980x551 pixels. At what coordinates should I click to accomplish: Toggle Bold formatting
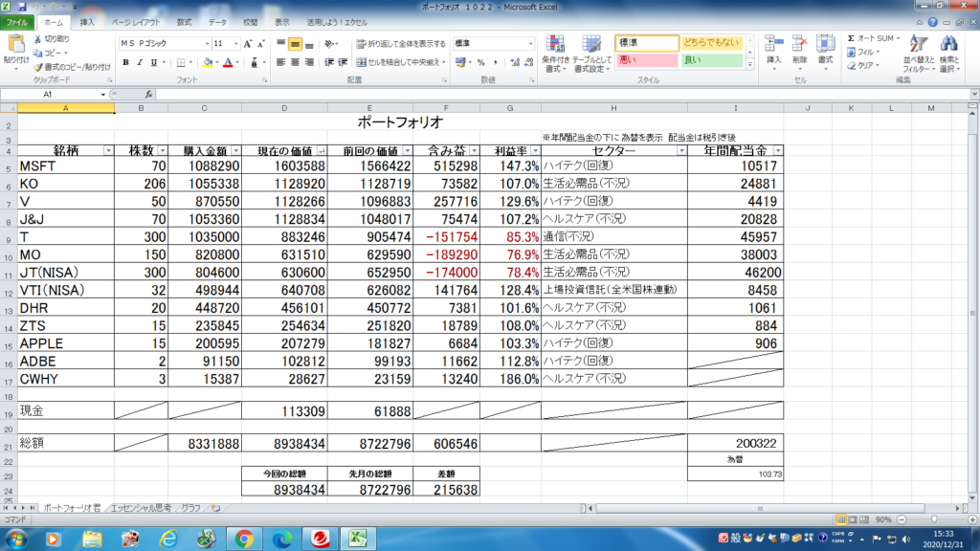pos(125,62)
